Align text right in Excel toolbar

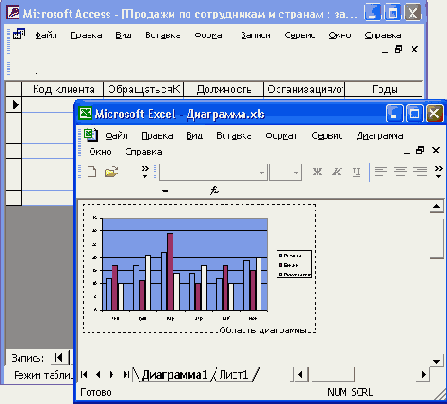click(x=420, y=172)
